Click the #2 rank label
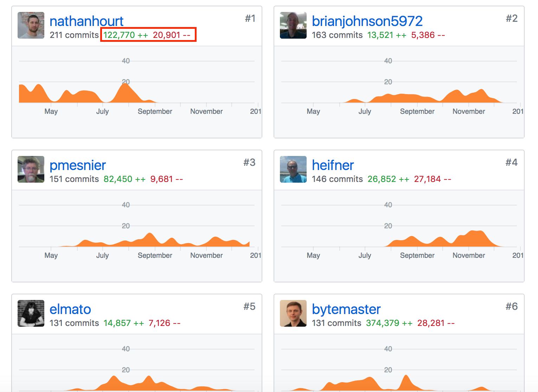The width and height of the screenshot is (538, 392). click(512, 18)
